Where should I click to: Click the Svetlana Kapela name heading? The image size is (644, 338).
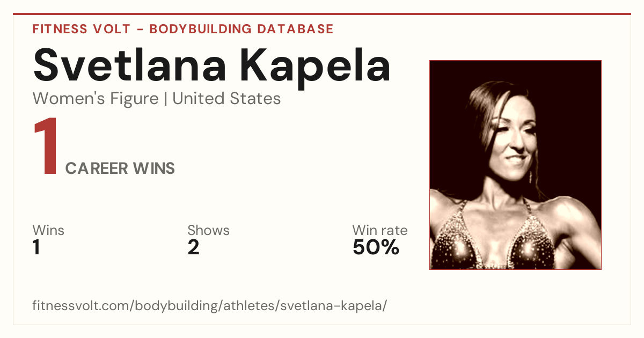[211, 65]
